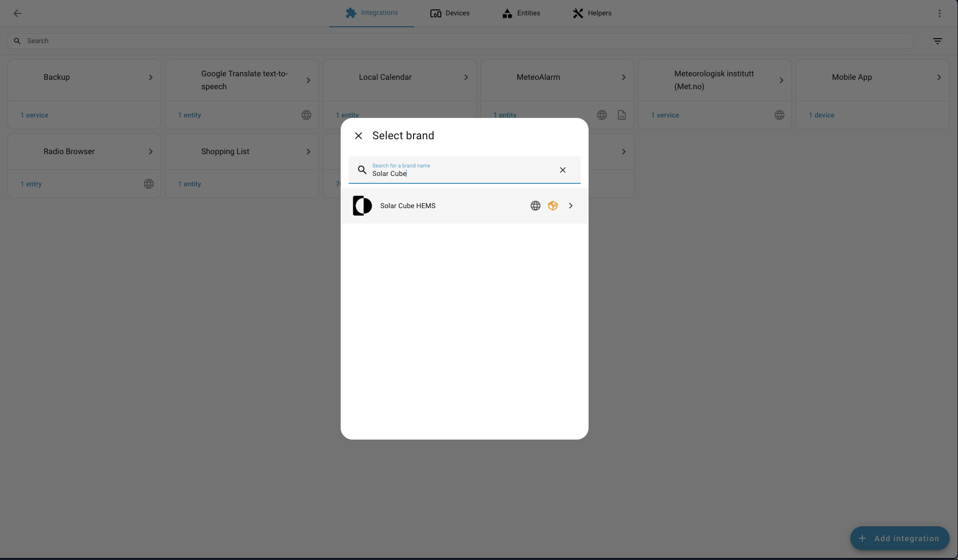This screenshot has height=560, width=958.
Task: Click the Backup card title
Action: pyautogui.click(x=57, y=77)
